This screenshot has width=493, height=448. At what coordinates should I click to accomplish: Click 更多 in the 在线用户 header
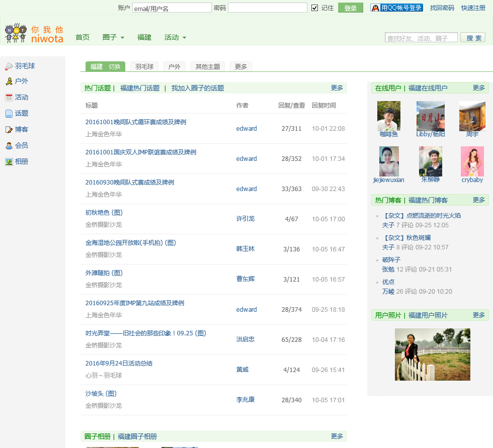pos(479,88)
